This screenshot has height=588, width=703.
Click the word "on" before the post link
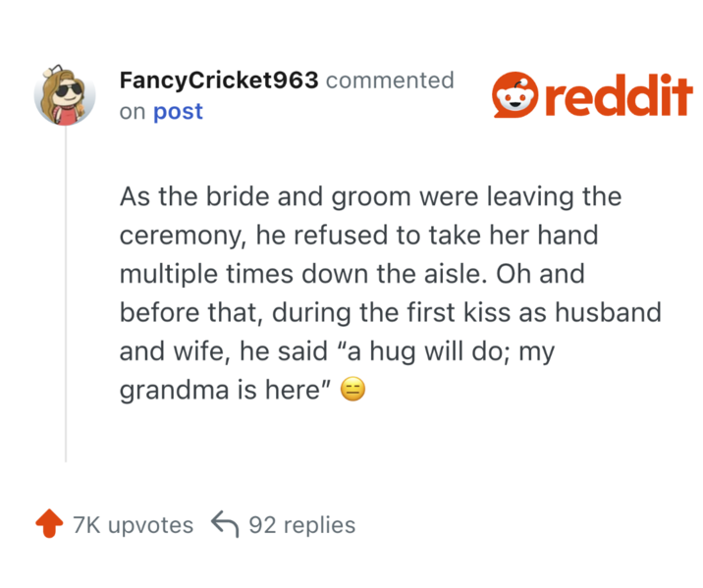coord(133,112)
